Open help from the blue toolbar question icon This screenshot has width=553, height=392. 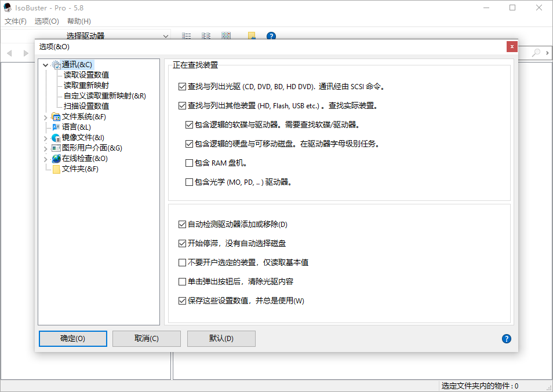pyautogui.click(x=271, y=36)
